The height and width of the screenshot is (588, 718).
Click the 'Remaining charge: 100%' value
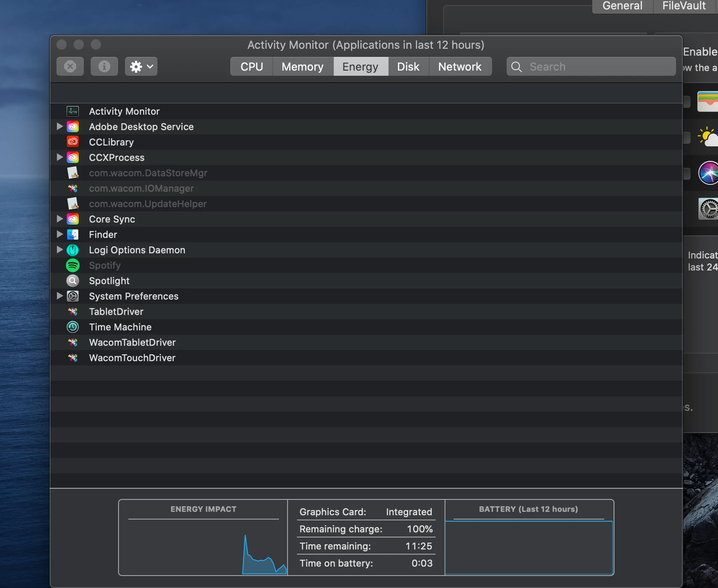coord(420,529)
